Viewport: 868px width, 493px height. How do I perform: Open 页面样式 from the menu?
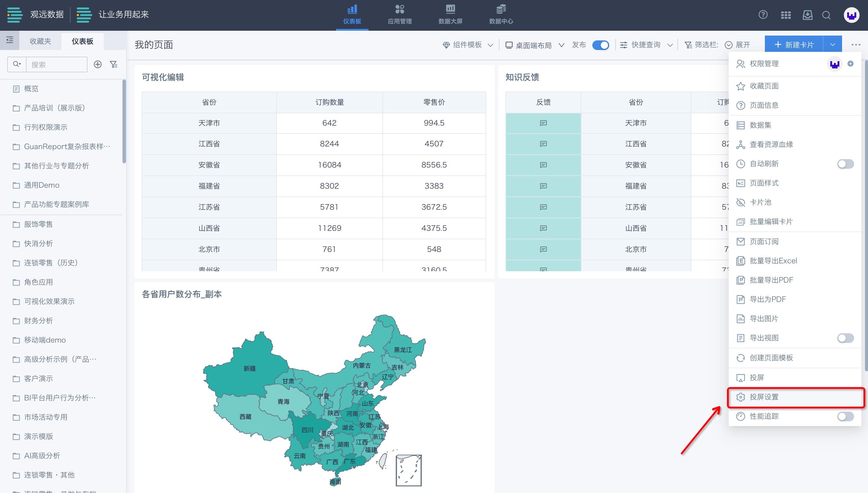[795, 183]
